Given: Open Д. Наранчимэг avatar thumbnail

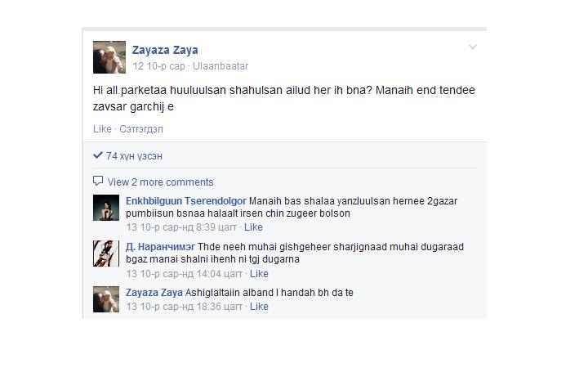Looking at the screenshot, I should 106,254.
